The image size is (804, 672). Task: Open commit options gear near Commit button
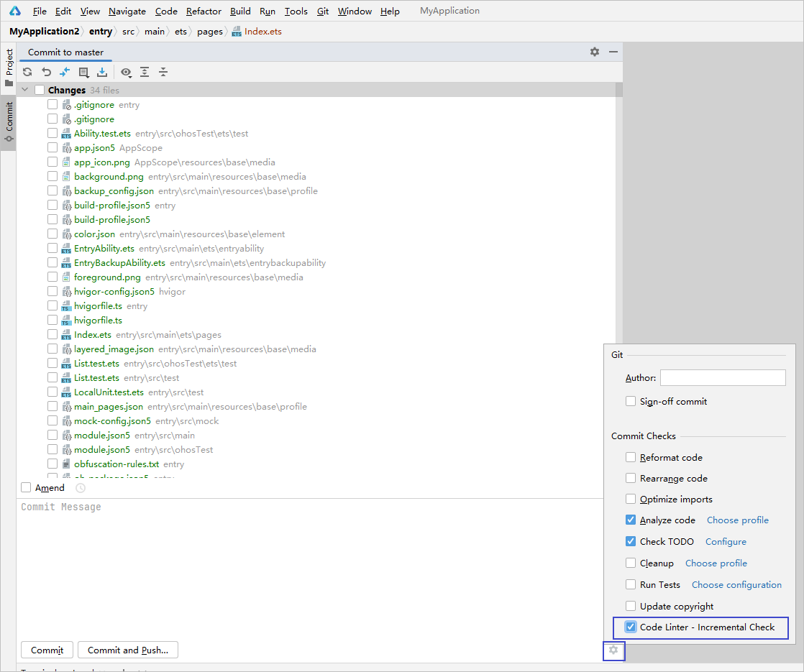pyautogui.click(x=613, y=650)
